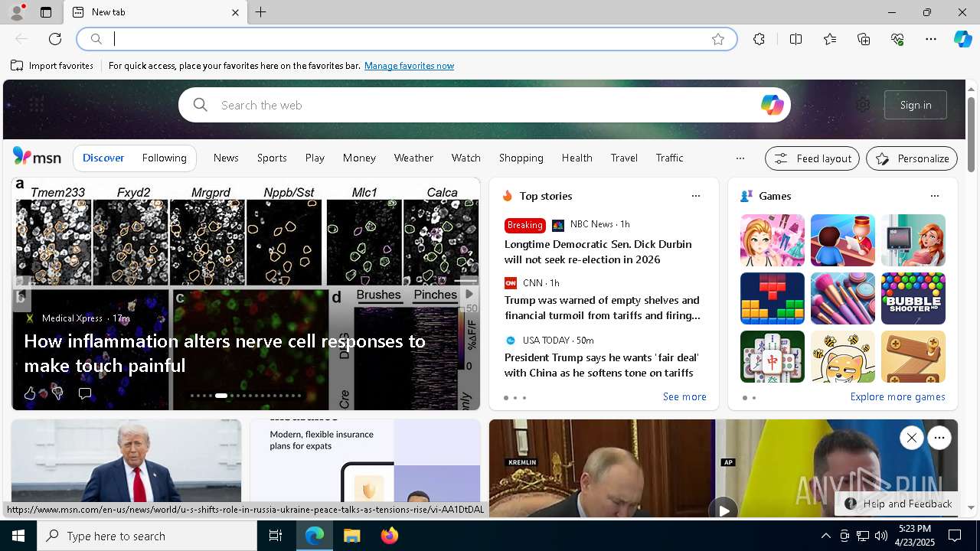Open the Money menu item
The height and width of the screenshot is (551, 980).
(359, 158)
